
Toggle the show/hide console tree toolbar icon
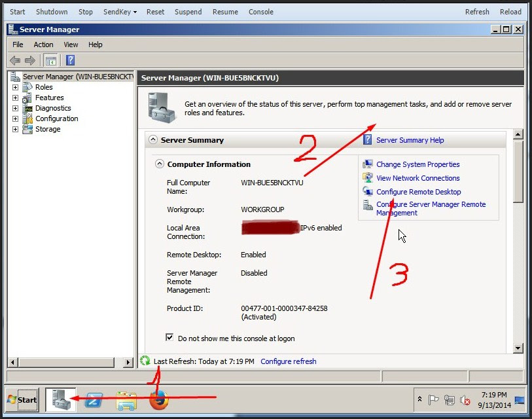coord(50,61)
